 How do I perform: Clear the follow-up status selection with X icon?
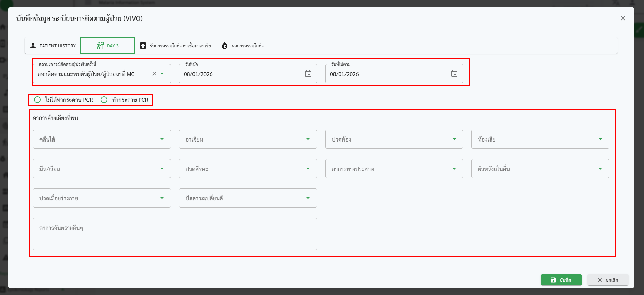(154, 74)
